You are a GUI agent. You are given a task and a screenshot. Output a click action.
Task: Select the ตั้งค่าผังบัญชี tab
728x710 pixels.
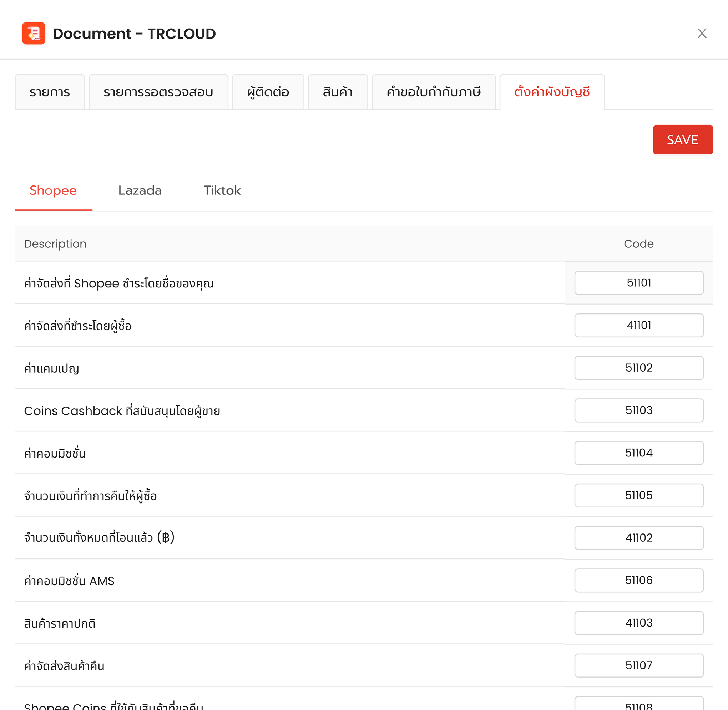point(551,92)
